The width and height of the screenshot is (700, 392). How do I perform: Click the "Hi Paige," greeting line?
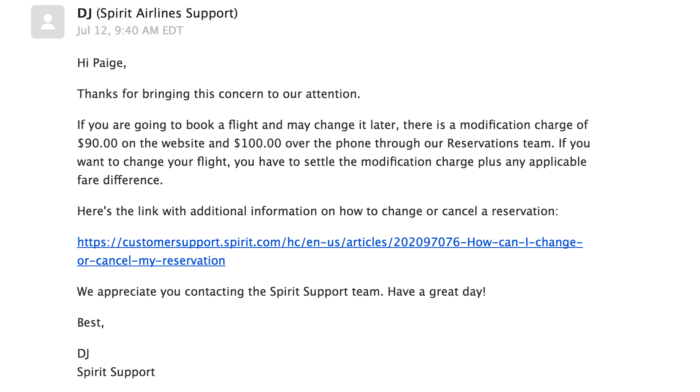[101, 63]
